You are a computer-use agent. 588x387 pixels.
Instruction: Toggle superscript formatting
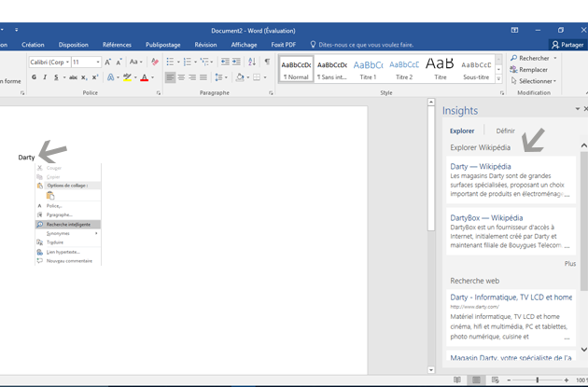(95, 77)
